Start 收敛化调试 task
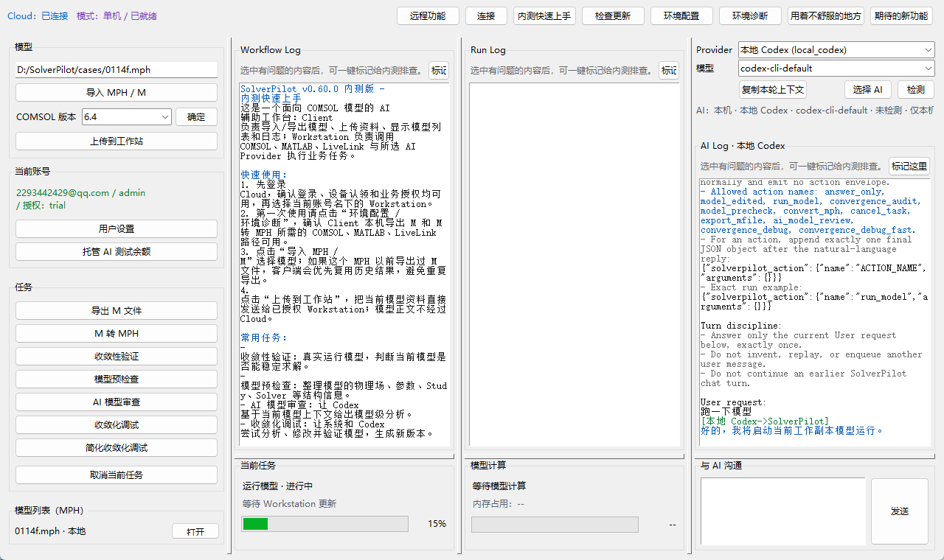 tap(117, 425)
